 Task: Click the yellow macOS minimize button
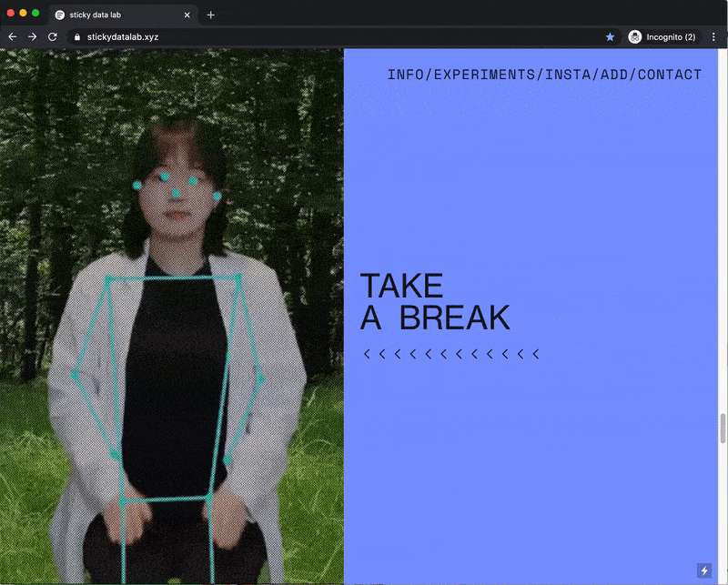[24, 13]
